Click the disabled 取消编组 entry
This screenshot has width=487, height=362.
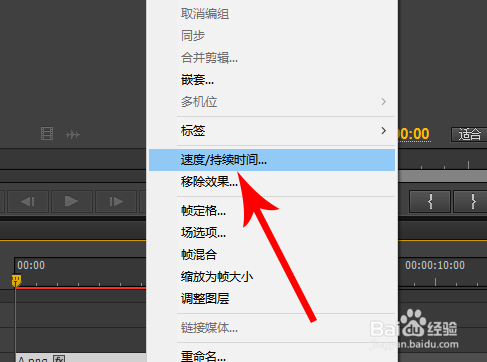coord(272,14)
